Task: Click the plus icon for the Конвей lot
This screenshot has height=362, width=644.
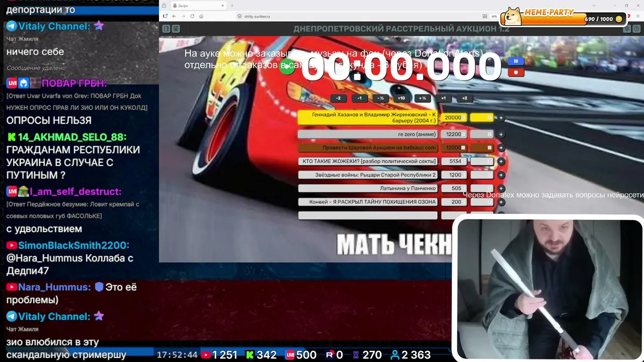Action: (x=501, y=202)
